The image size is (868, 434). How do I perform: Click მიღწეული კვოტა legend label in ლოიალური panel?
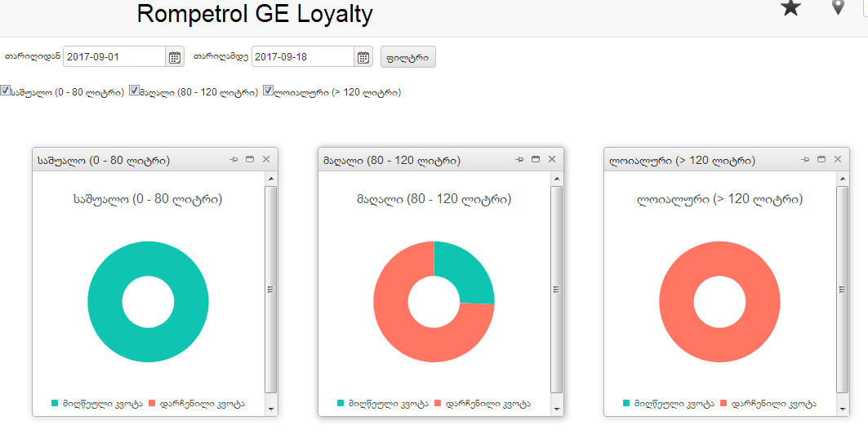[x=674, y=404]
